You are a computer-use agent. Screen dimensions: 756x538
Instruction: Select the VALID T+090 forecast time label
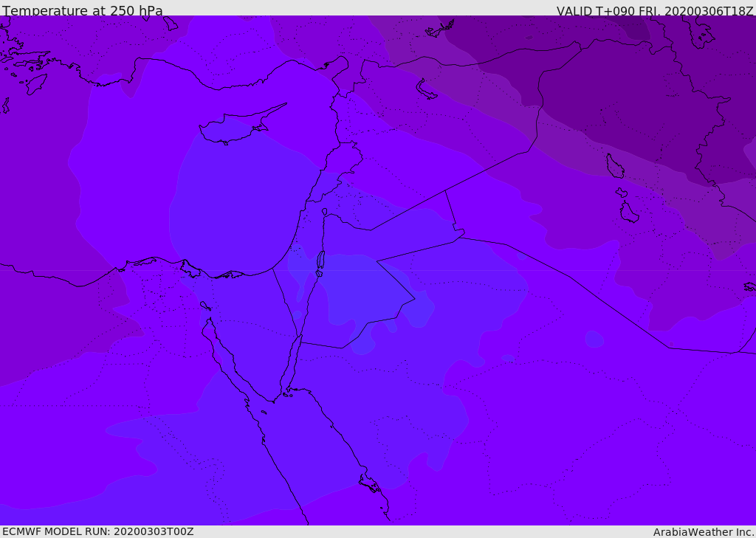[655, 11]
